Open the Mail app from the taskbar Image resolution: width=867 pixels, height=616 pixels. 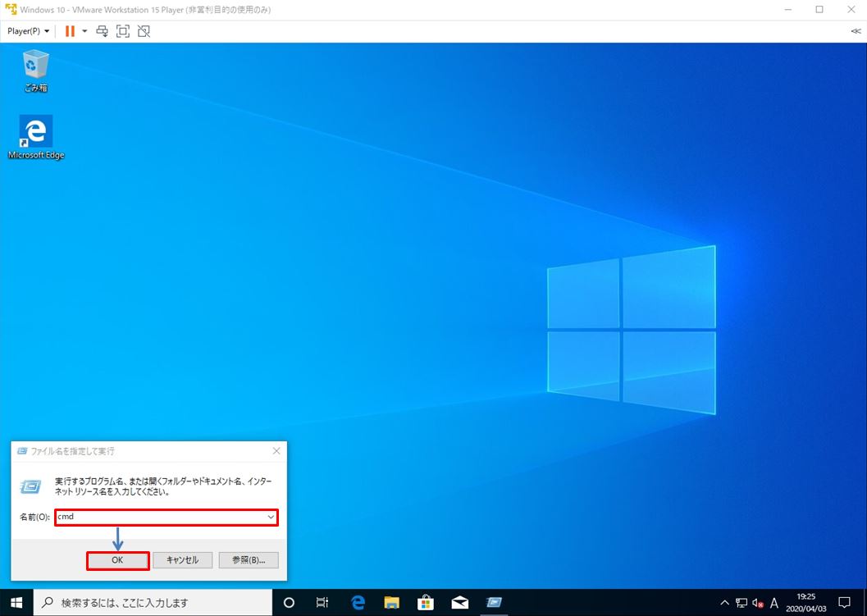click(x=460, y=603)
